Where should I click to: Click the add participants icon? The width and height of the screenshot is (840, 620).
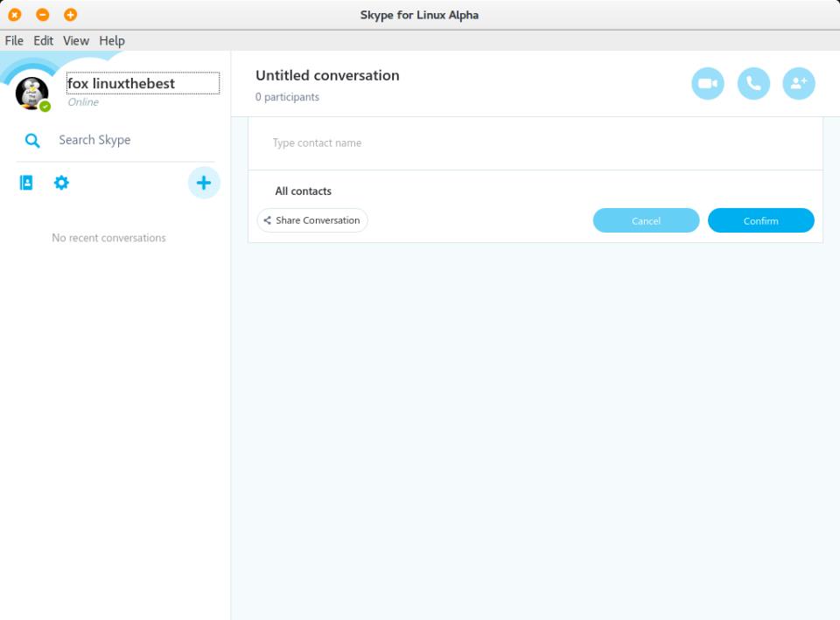(x=798, y=84)
